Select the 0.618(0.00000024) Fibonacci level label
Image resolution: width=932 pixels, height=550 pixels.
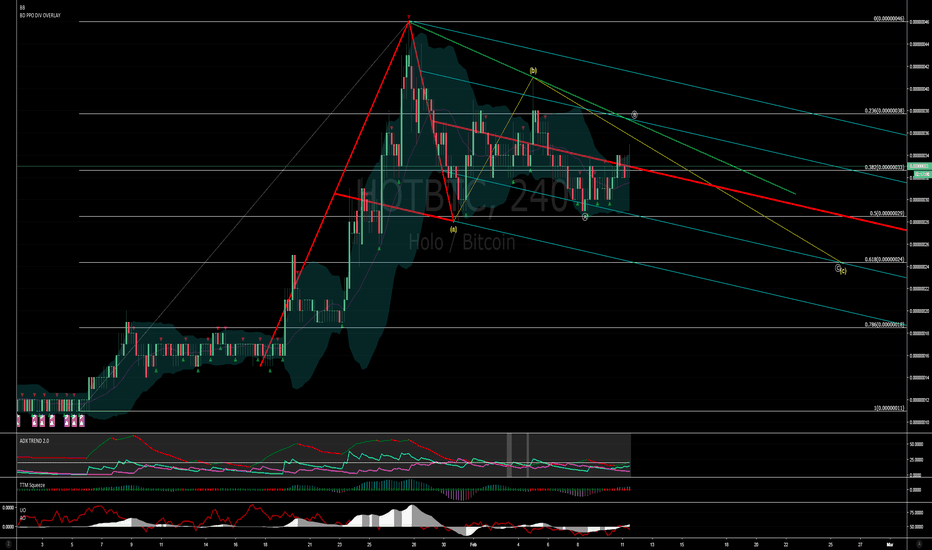884,260
